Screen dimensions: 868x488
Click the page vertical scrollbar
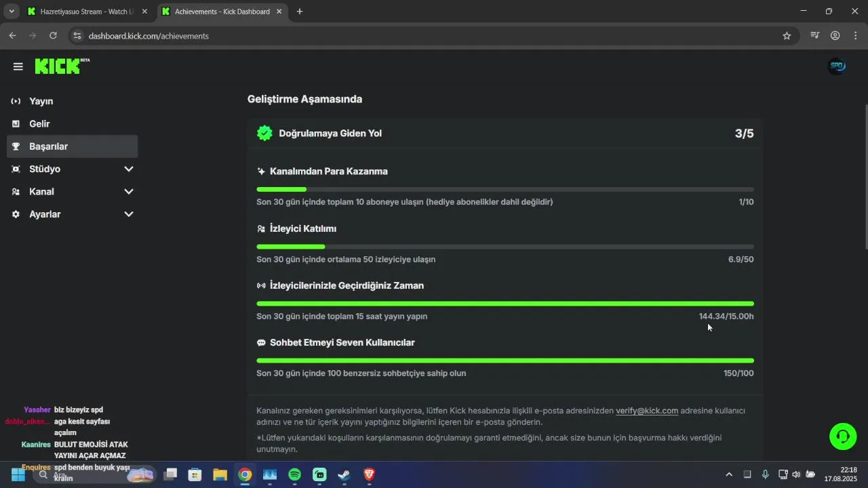865,176
